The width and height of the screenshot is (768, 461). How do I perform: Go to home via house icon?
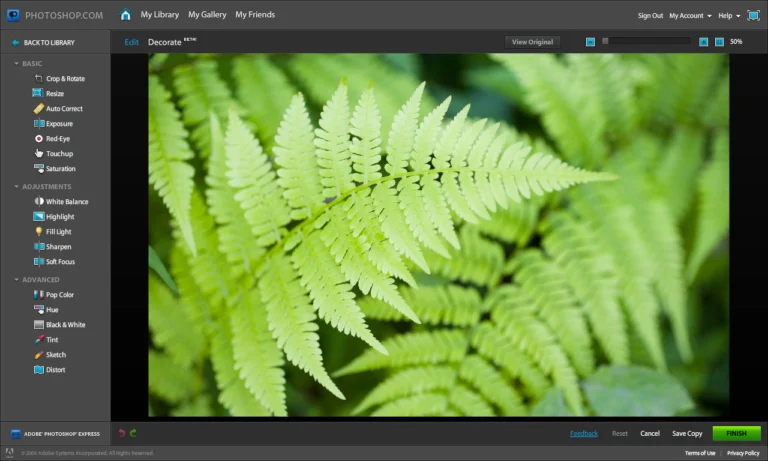(x=125, y=15)
